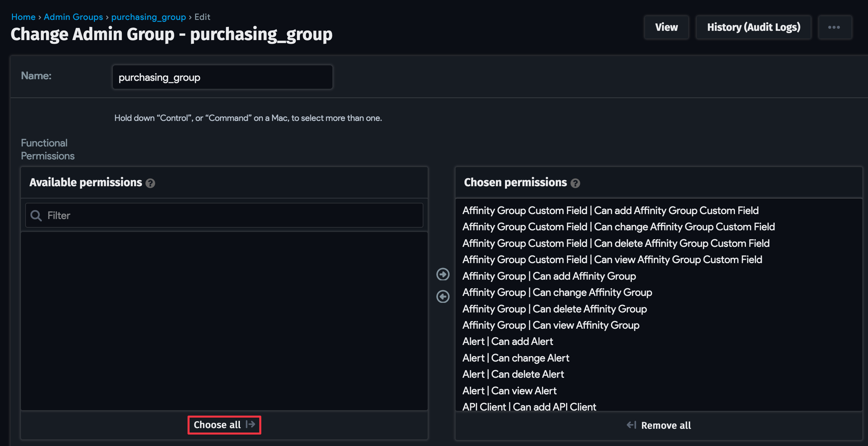Click the View button
The width and height of the screenshot is (868, 446).
[x=666, y=27]
